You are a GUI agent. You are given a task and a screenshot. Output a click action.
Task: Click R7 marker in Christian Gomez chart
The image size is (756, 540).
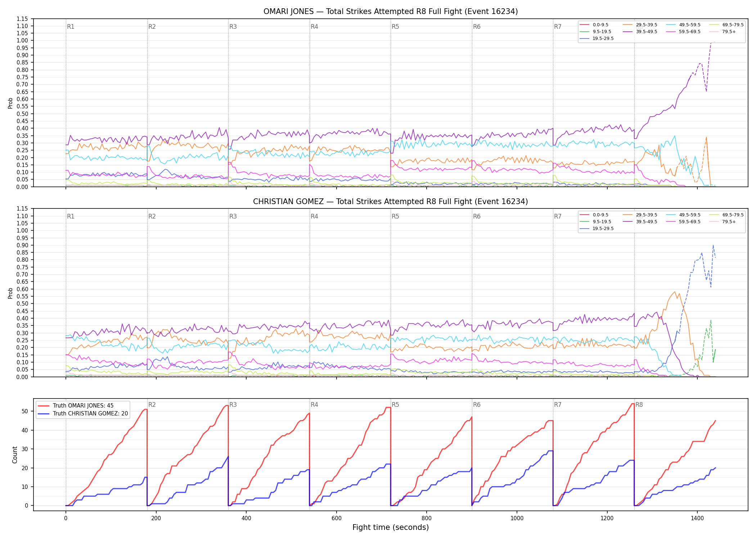click(558, 216)
